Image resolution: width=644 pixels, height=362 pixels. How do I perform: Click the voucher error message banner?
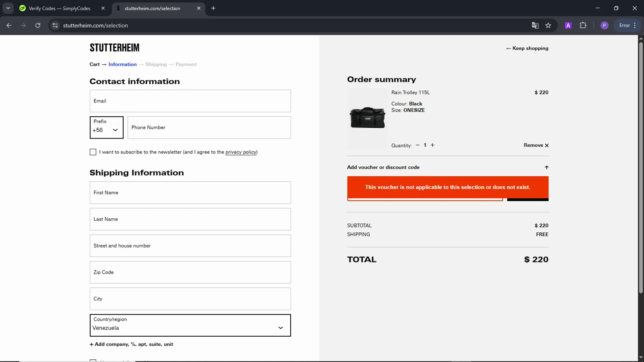pos(448,187)
